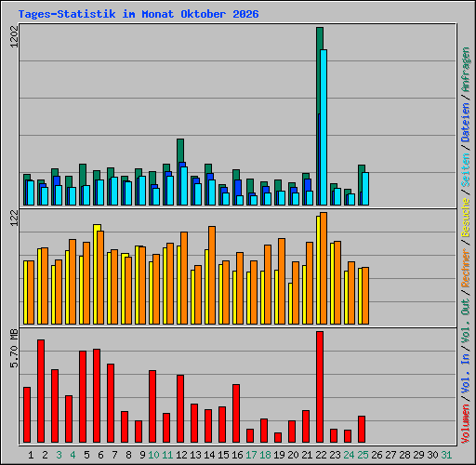Select green day label '24'
476x465 pixels.
pyautogui.click(x=349, y=455)
